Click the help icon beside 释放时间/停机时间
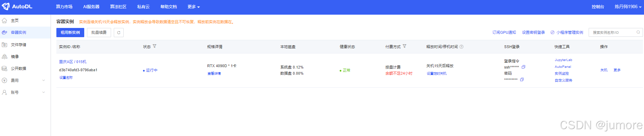Image resolution: width=644 pixels, height=136 pixels. pos(461,47)
